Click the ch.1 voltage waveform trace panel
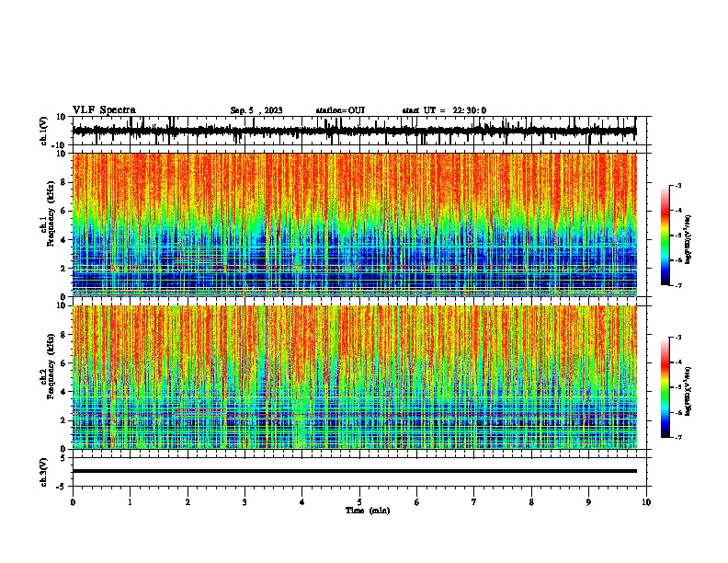Image resolution: width=728 pixels, height=563 pixels. (x=361, y=131)
